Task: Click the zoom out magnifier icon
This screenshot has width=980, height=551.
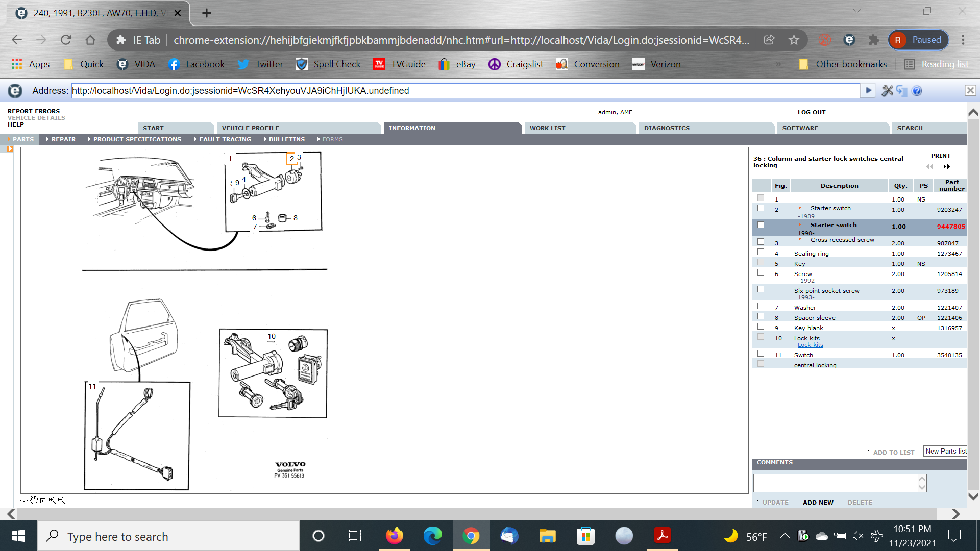Action: point(62,500)
